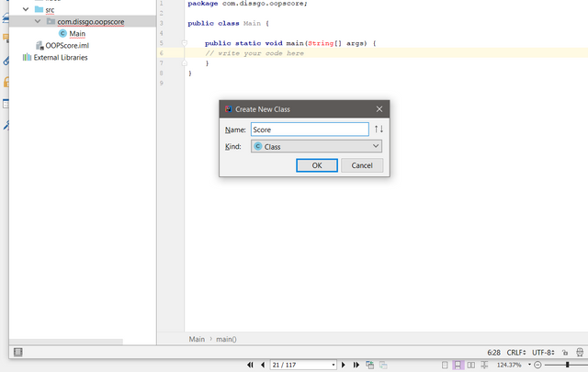Image resolution: width=588 pixels, height=372 pixels.
Task: Go to first page in PDF viewer
Action: coord(250,365)
